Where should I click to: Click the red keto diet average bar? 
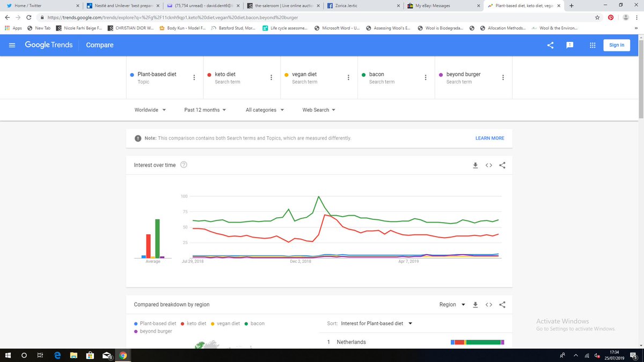coord(149,246)
